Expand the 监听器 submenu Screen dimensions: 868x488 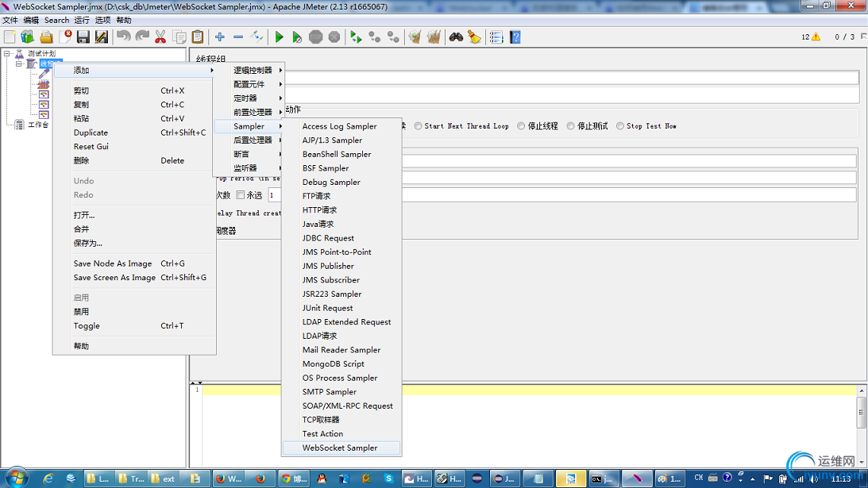249,167
